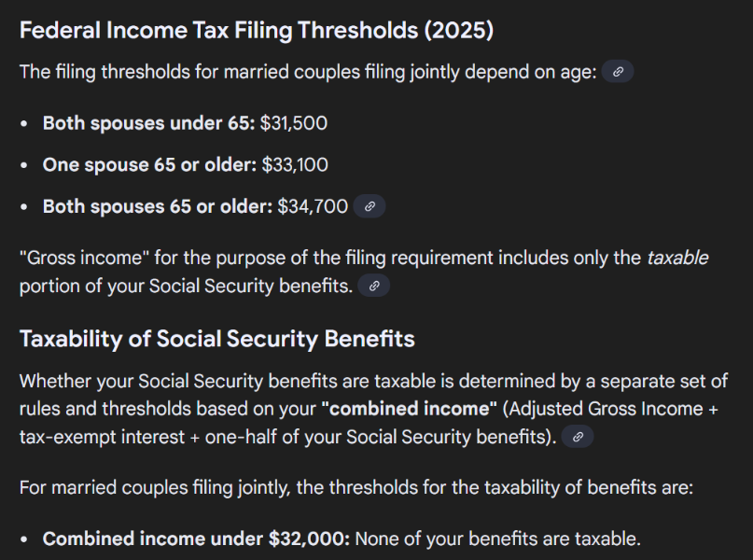Image resolution: width=753 pixels, height=560 pixels.
Task: Click the $33,100 threshold amount
Action: [294, 165]
